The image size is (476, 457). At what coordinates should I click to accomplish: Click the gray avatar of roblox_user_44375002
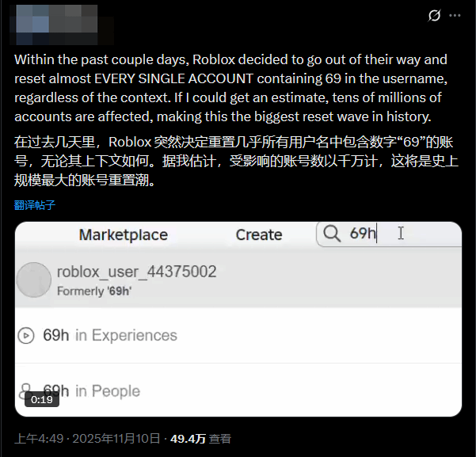[x=34, y=280]
